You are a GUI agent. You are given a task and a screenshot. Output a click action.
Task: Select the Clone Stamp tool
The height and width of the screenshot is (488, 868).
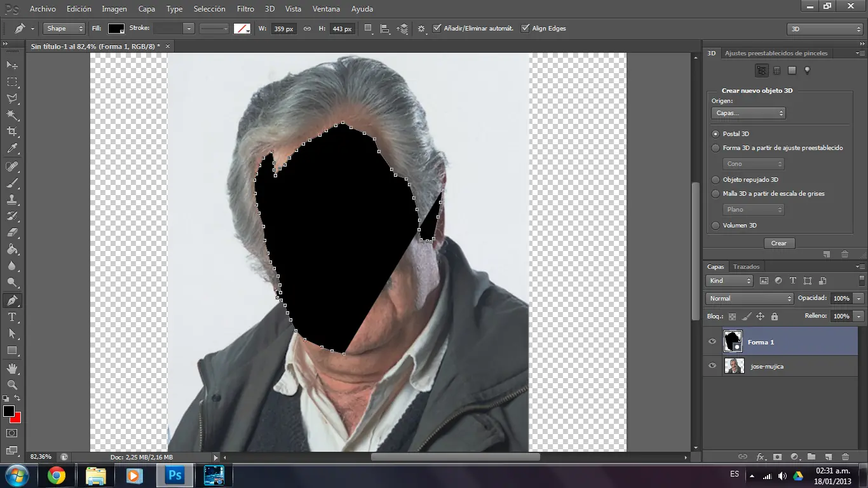pos(12,200)
